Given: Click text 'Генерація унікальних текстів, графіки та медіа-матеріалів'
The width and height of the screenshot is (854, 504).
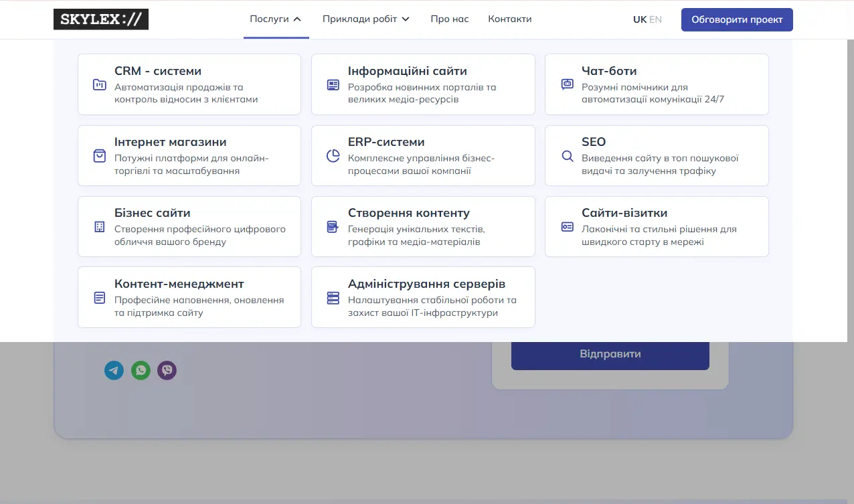Looking at the screenshot, I should tap(416, 236).
